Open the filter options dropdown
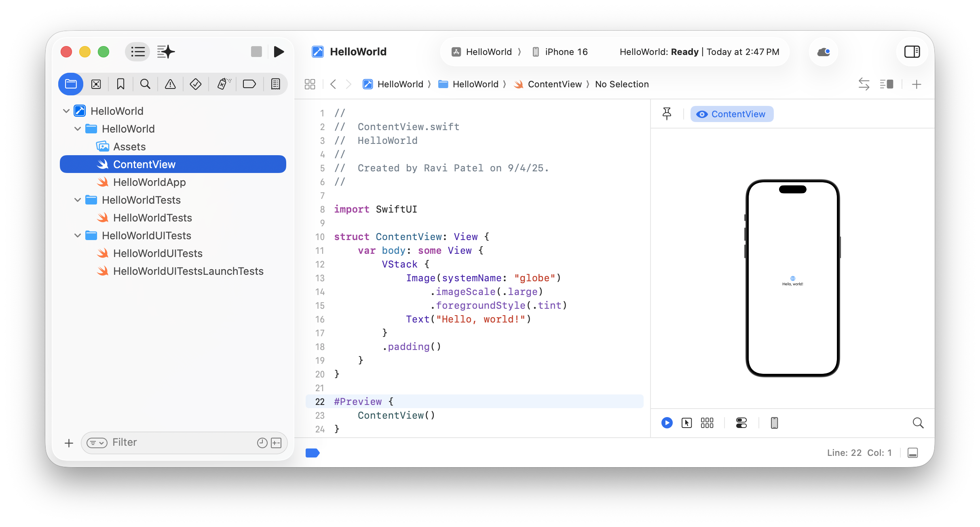Screen dimensions: 980x527 (97, 443)
